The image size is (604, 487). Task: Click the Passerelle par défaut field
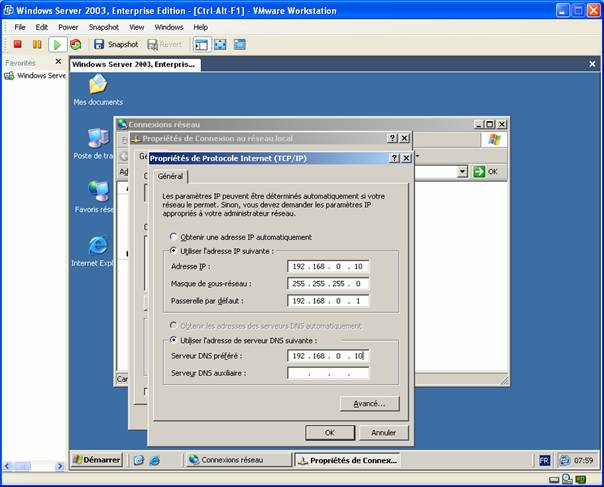click(328, 301)
